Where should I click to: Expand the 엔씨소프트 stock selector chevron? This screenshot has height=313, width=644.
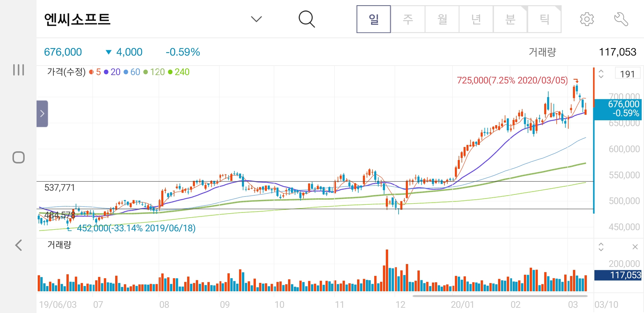[256, 19]
